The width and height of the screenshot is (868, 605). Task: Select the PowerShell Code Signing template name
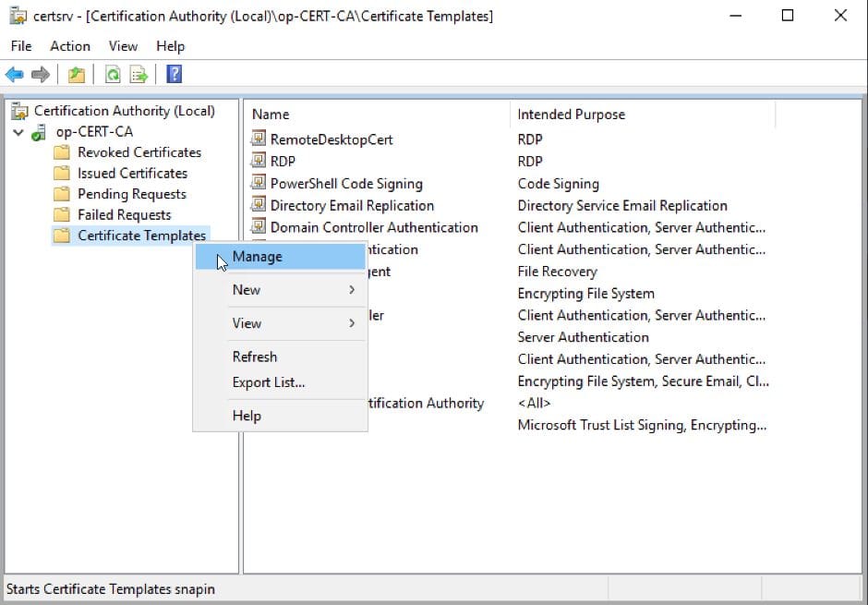pos(346,184)
